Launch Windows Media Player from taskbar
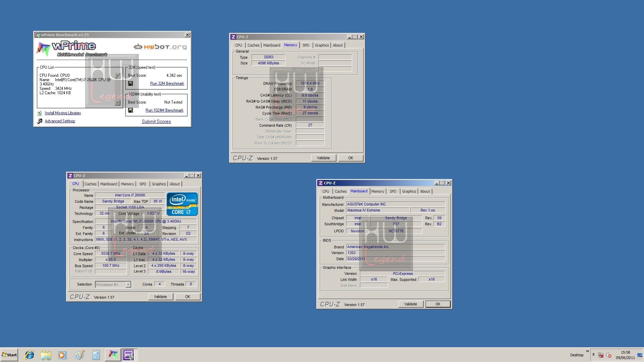Viewport: 644px width, 362px height. coord(62,355)
